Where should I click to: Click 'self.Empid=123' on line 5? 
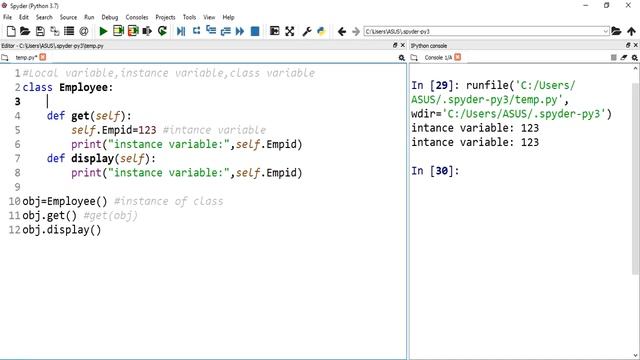(114, 130)
